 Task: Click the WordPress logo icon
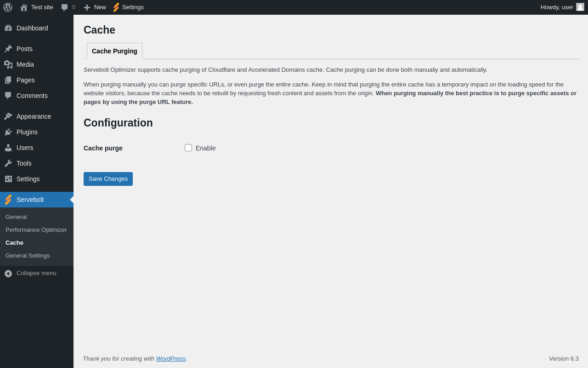coord(8,7)
